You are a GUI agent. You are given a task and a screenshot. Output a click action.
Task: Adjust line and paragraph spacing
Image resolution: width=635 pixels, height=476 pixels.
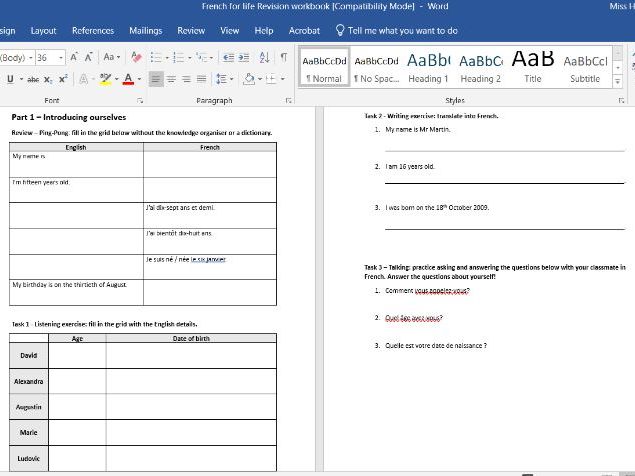click(x=222, y=79)
